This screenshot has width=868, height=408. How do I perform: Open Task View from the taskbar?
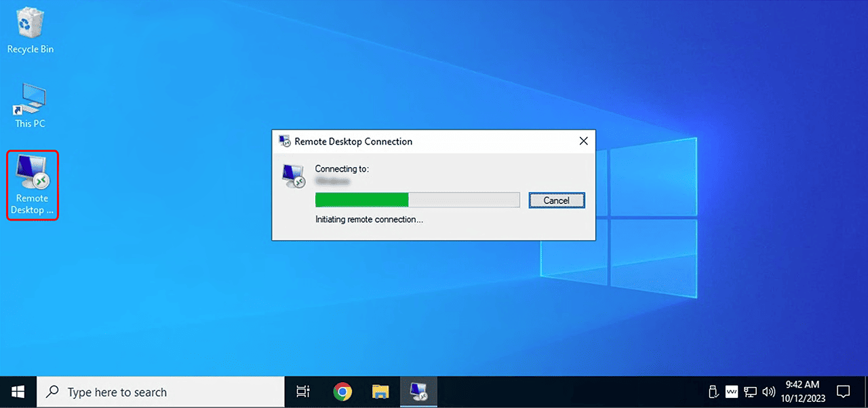click(x=303, y=392)
